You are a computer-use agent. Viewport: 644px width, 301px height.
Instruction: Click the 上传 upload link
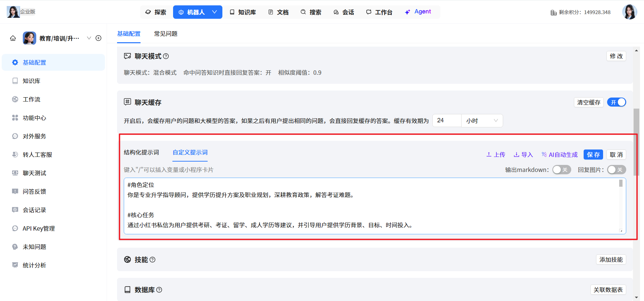click(x=496, y=155)
